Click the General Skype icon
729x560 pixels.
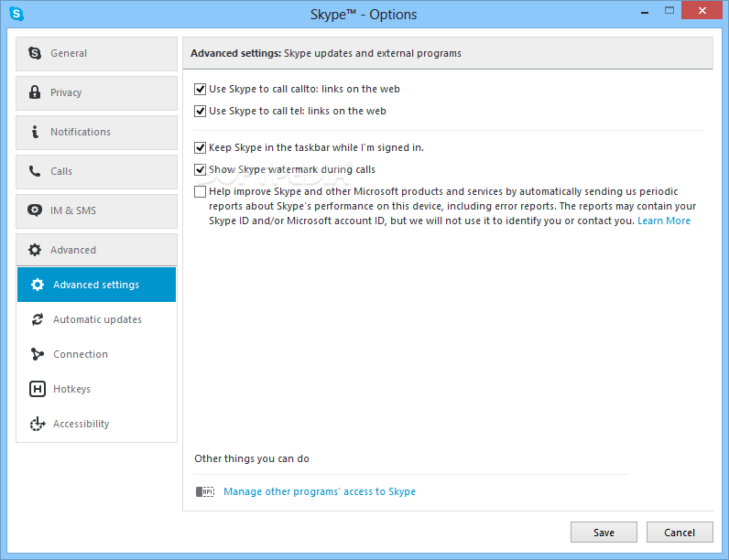coord(35,53)
